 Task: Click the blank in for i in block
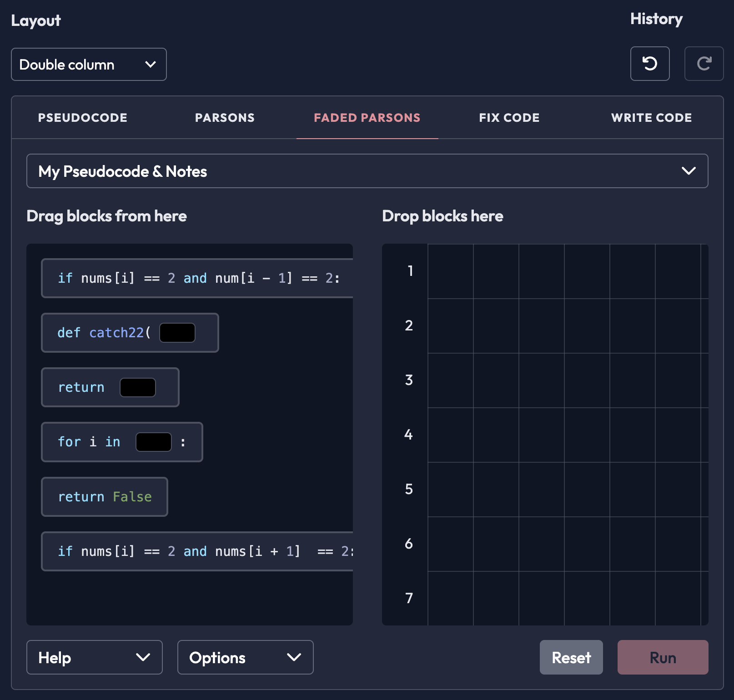click(x=154, y=442)
